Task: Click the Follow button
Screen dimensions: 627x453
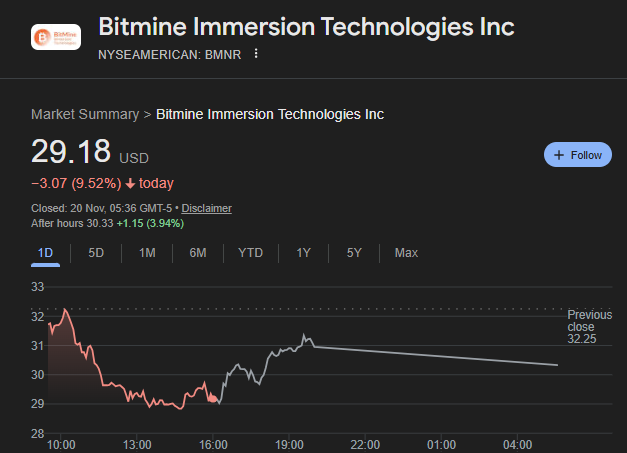Action: [x=577, y=155]
